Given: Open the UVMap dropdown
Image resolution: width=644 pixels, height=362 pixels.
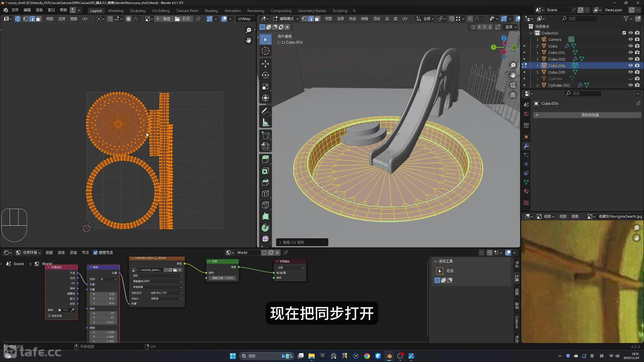Looking at the screenshot, I should tap(244, 19).
